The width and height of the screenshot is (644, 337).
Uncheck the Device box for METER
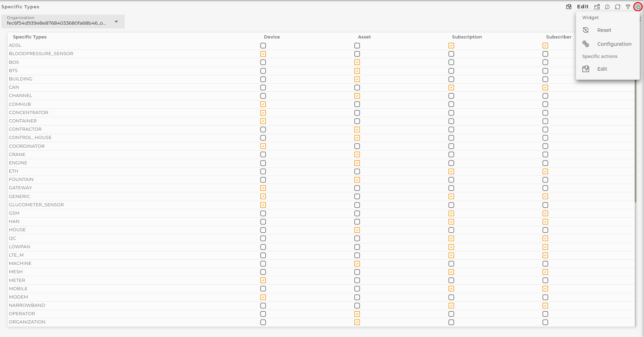click(263, 280)
